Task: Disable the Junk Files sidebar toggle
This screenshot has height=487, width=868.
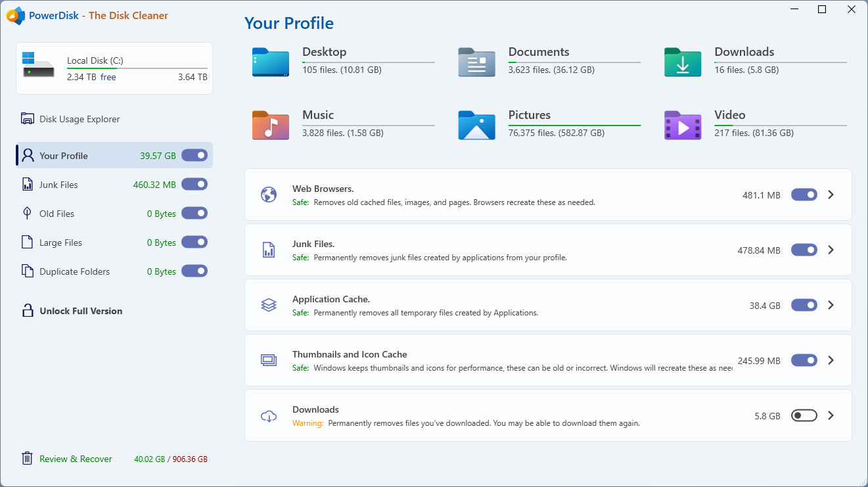Action: [x=194, y=185]
